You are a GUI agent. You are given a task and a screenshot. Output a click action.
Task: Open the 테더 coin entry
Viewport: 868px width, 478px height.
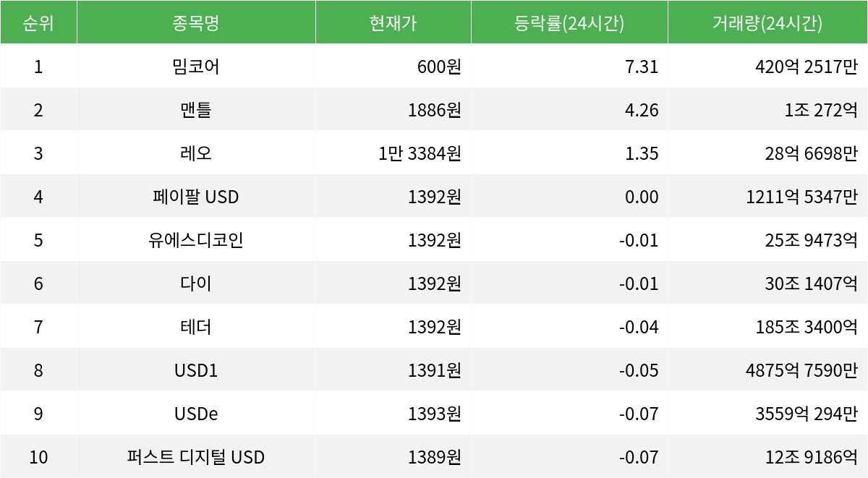196,327
